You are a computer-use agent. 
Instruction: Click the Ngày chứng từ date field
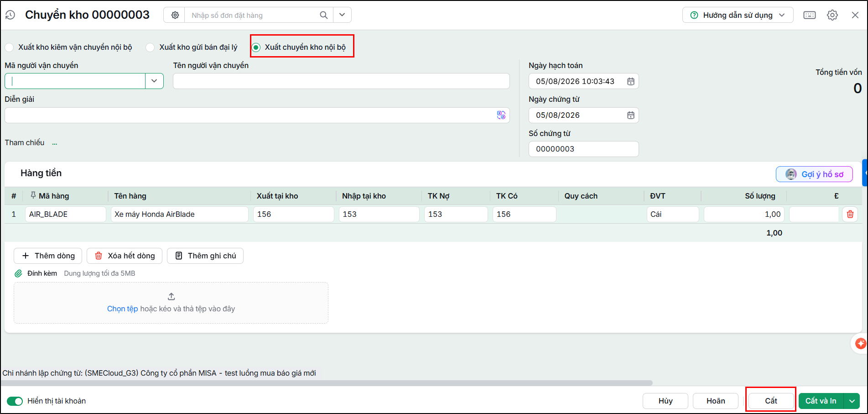click(583, 115)
